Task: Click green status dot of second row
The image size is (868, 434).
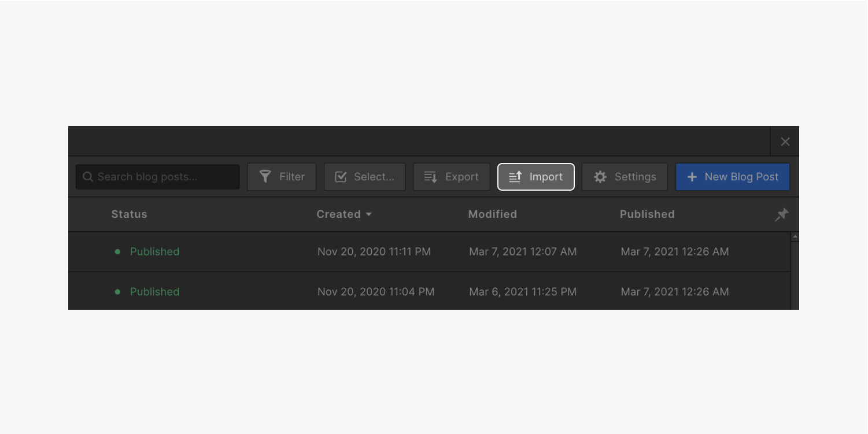Action: (117, 292)
